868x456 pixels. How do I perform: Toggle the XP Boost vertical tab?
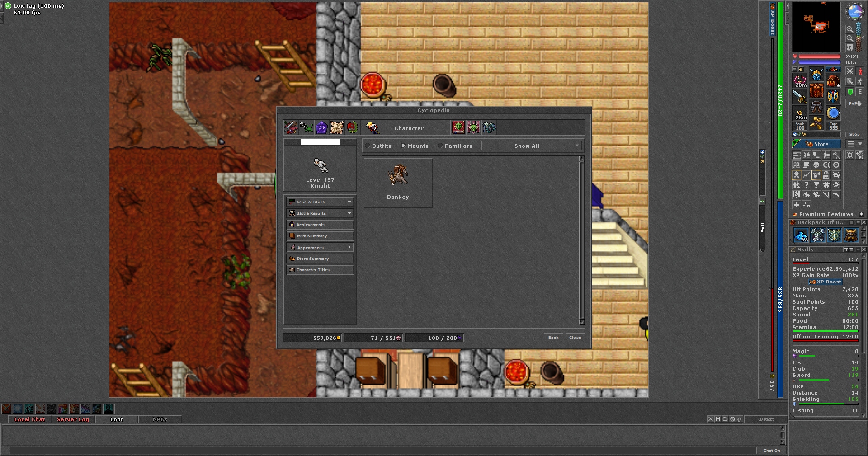[x=773, y=19]
